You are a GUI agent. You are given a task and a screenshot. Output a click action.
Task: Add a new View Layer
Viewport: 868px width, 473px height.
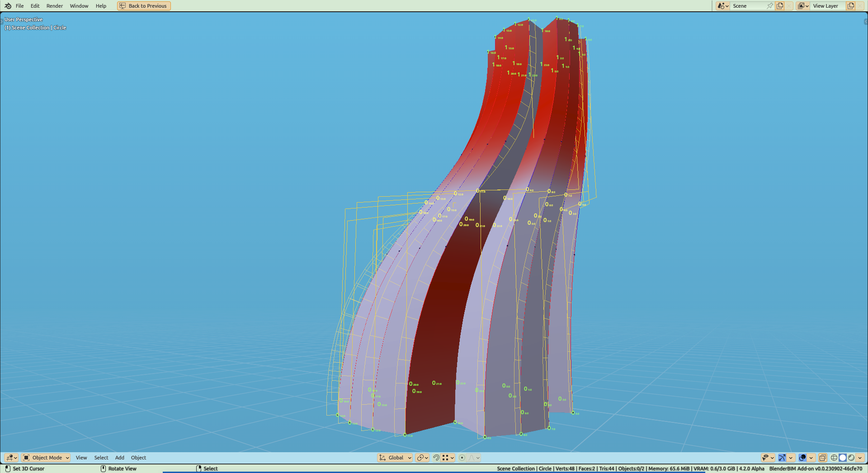(850, 6)
